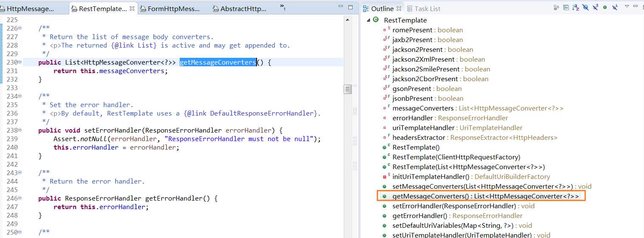
Task: Switch to the Task List tab
Action: pyautogui.click(x=424, y=8)
